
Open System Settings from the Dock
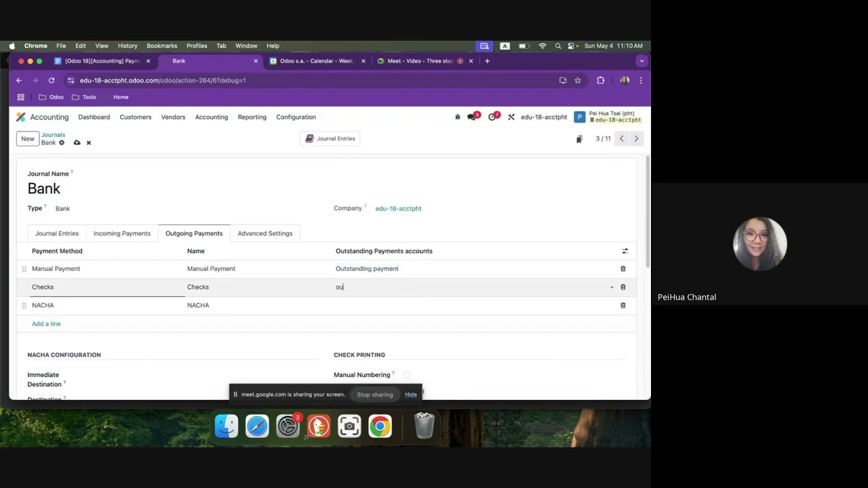(288, 426)
